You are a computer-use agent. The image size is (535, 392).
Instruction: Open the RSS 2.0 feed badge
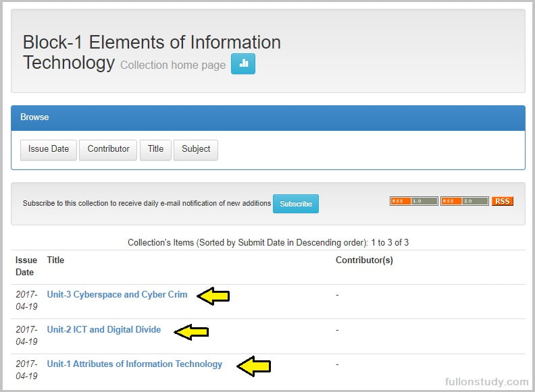click(464, 201)
